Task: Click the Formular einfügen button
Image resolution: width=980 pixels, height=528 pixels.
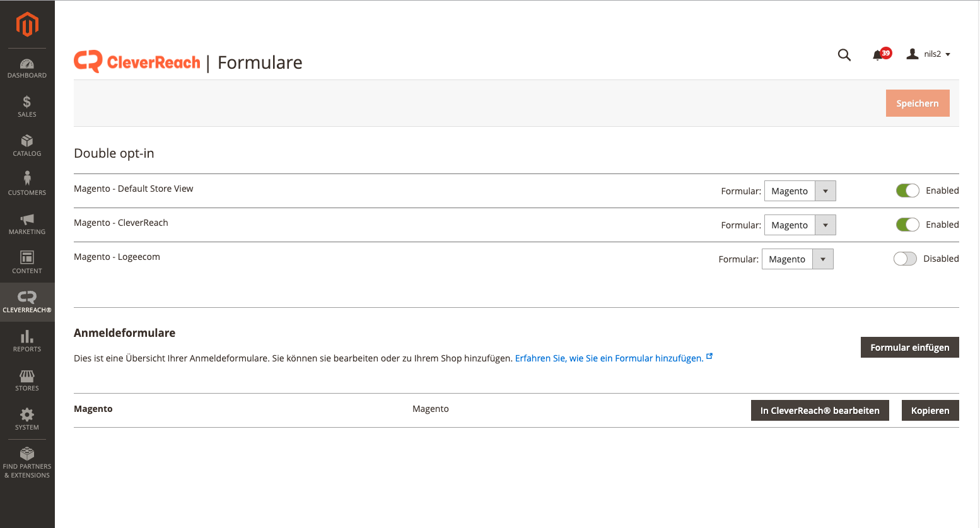Action: click(909, 348)
